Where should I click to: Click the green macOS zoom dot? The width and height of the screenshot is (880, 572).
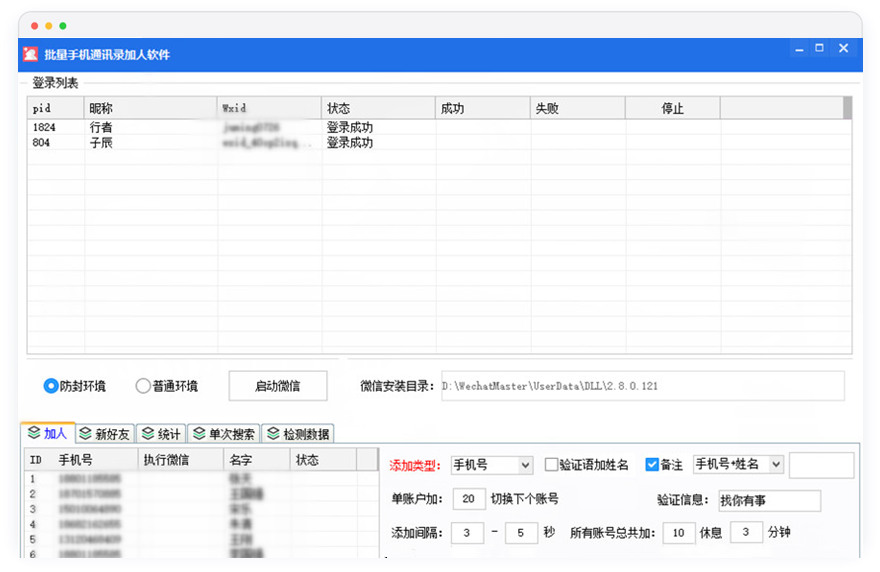pos(63,26)
